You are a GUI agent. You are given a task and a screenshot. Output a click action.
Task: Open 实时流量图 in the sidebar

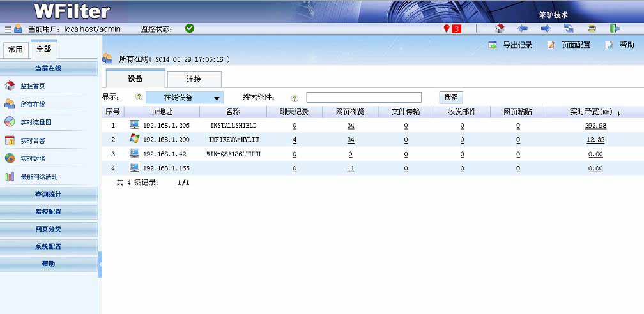[36, 122]
